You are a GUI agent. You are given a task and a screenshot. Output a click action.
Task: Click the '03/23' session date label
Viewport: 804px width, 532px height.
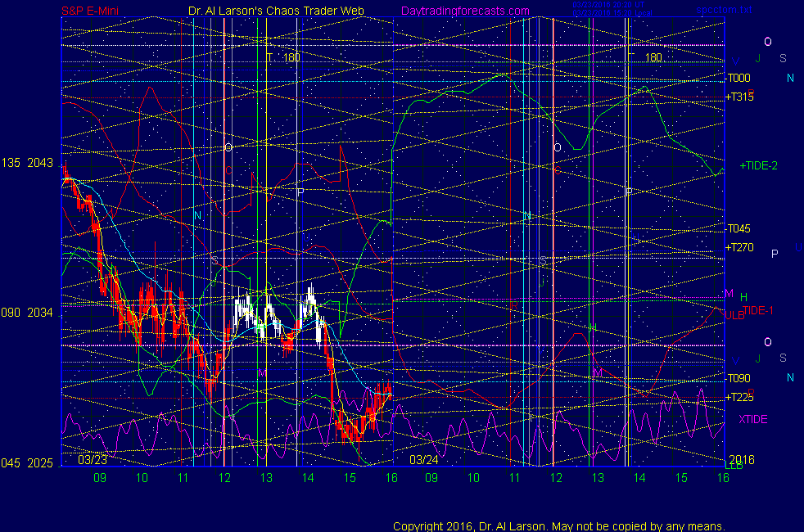93,460
